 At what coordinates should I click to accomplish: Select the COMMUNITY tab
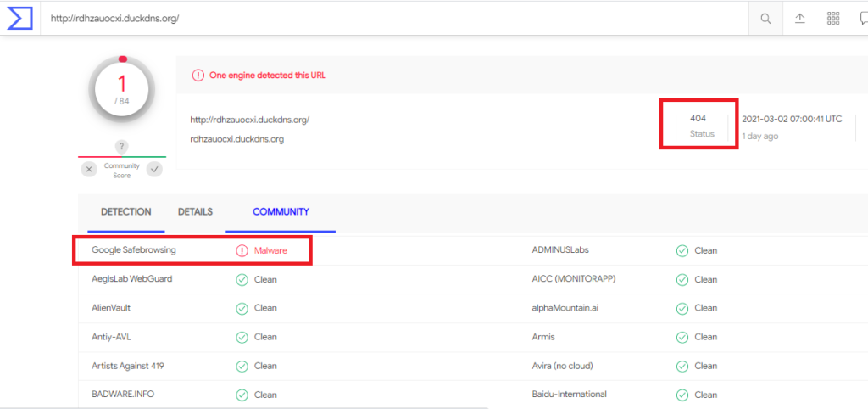(281, 211)
